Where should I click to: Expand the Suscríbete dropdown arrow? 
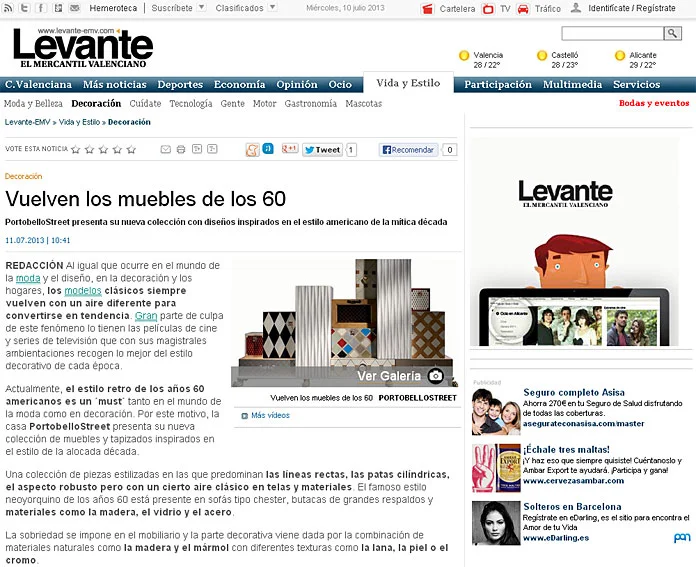[x=202, y=8]
